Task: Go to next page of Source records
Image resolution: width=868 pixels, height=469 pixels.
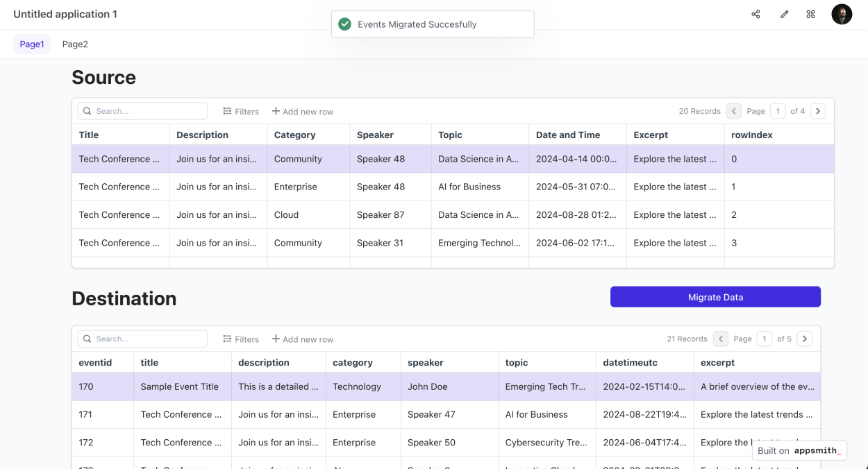Action: pyautogui.click(x=818, y=110)
